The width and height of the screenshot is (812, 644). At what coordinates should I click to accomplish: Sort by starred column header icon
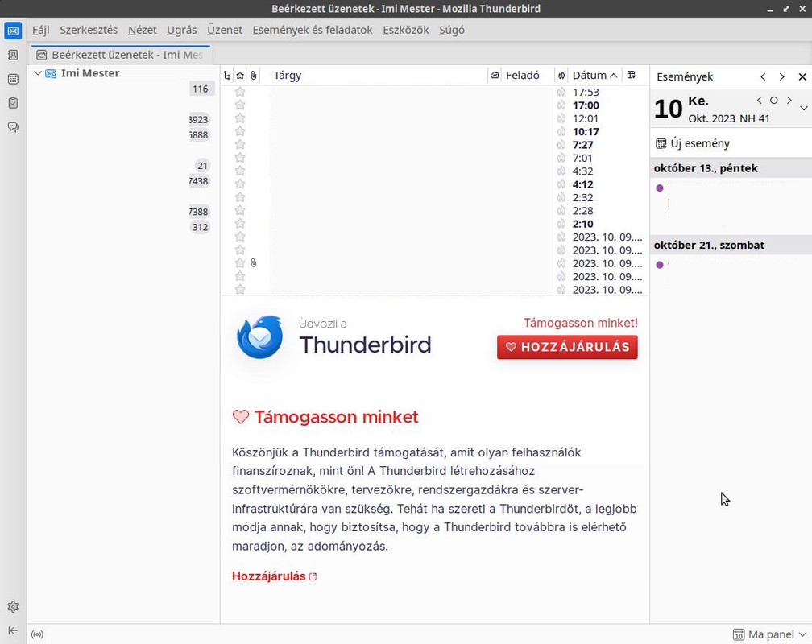[240, 76]
